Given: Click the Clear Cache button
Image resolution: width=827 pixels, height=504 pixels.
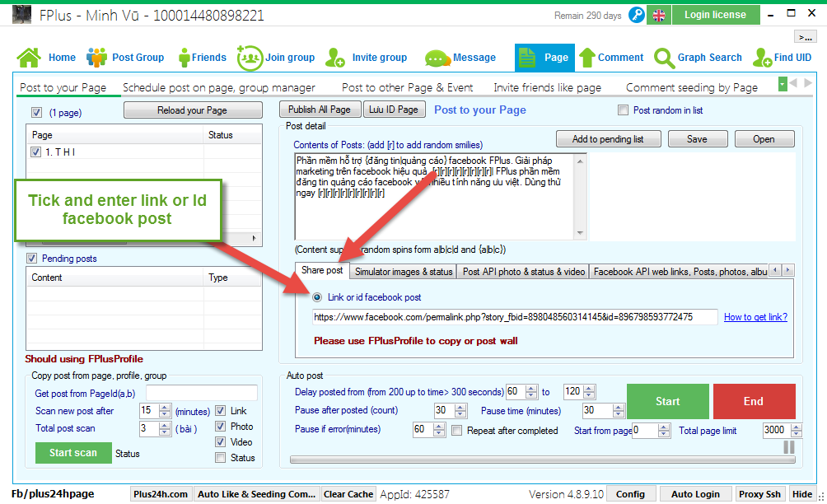Looking at the screenshot, I should 348,494.
